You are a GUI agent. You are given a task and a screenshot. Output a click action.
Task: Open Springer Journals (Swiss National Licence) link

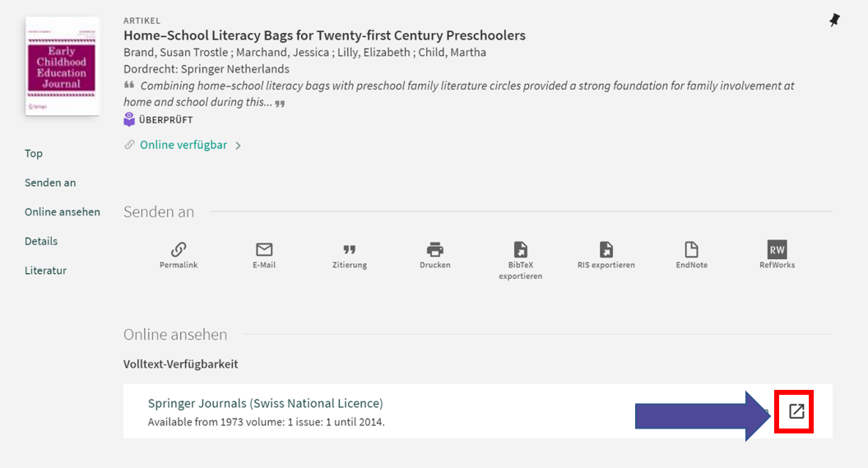(x=265, y=403)
